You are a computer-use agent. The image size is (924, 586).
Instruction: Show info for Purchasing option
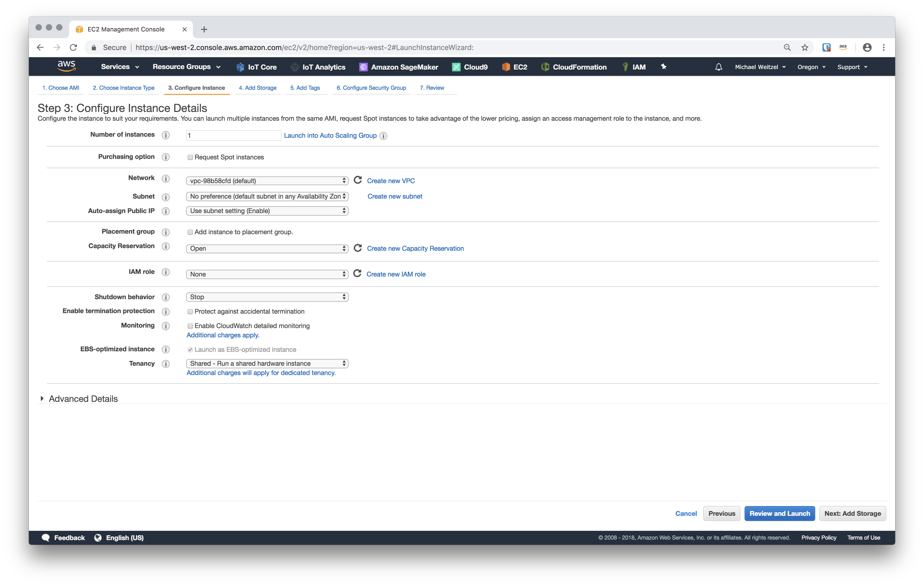[166, 157]
